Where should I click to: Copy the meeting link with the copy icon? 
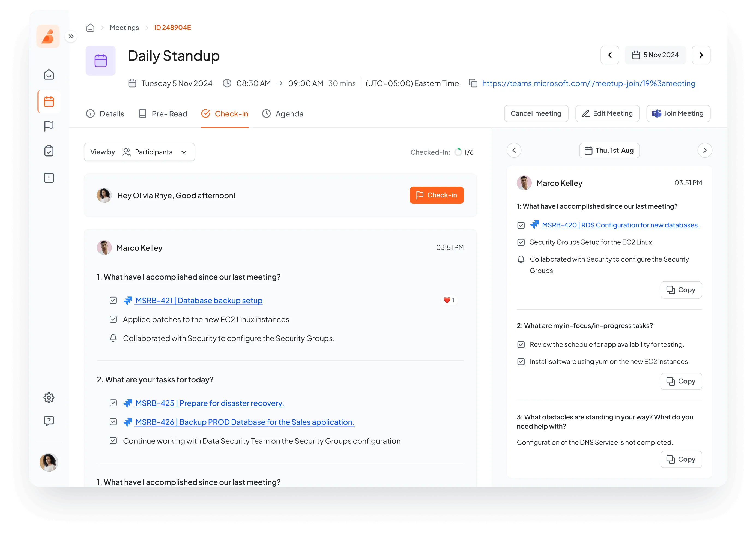[473, 83]
